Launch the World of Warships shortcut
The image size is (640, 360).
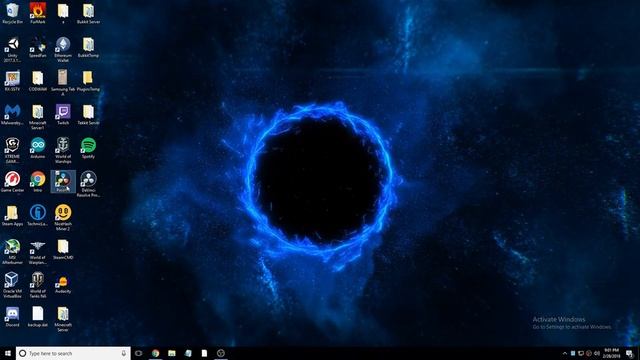pyautogui.click(x=63, y=151)
